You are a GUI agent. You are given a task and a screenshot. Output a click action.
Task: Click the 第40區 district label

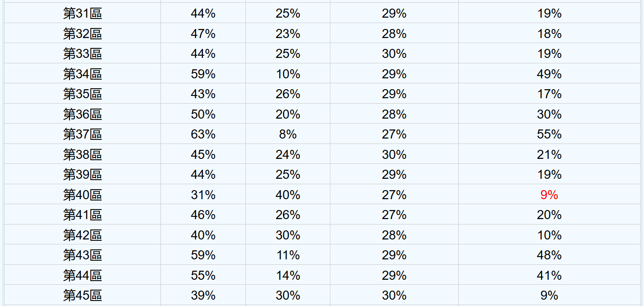tap(82, 195)
